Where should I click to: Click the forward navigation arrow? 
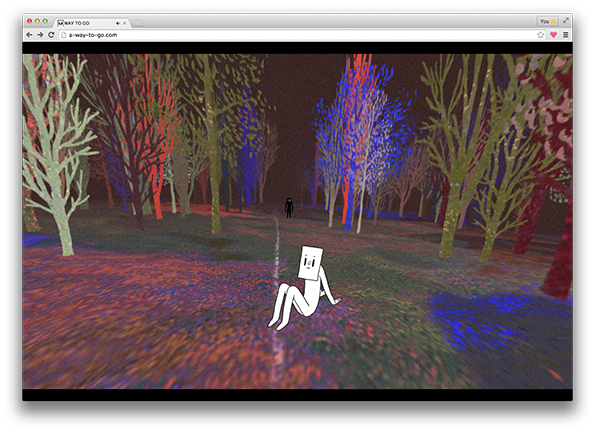[40, 35]
